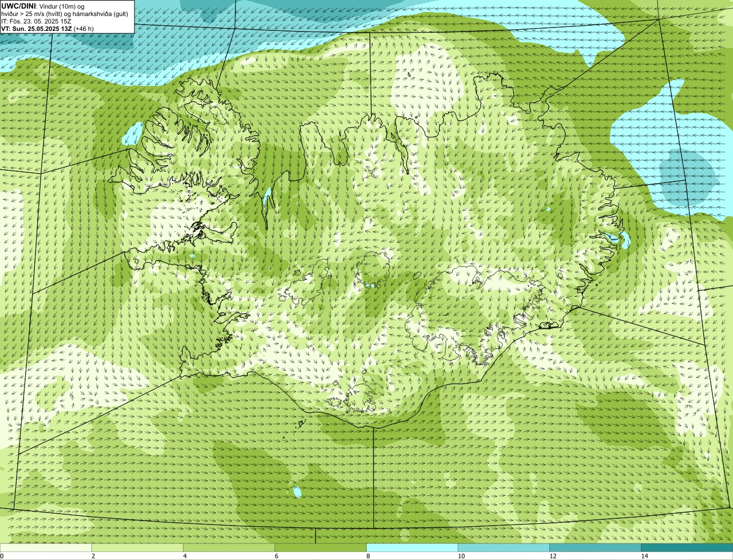Viewport: 733px width, 560px height.
Task: Click the 12–14 m/s teal legend swatch
Action: coord(596,547)
